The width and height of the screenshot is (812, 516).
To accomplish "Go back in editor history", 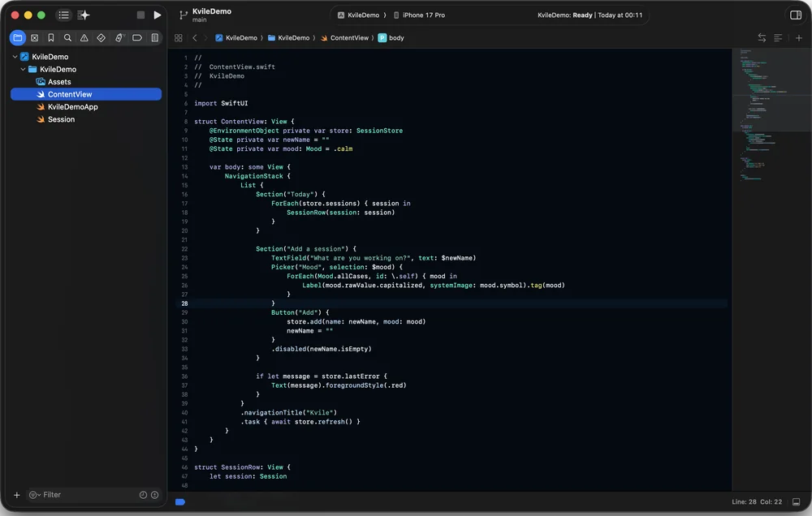I will point(195,38).
